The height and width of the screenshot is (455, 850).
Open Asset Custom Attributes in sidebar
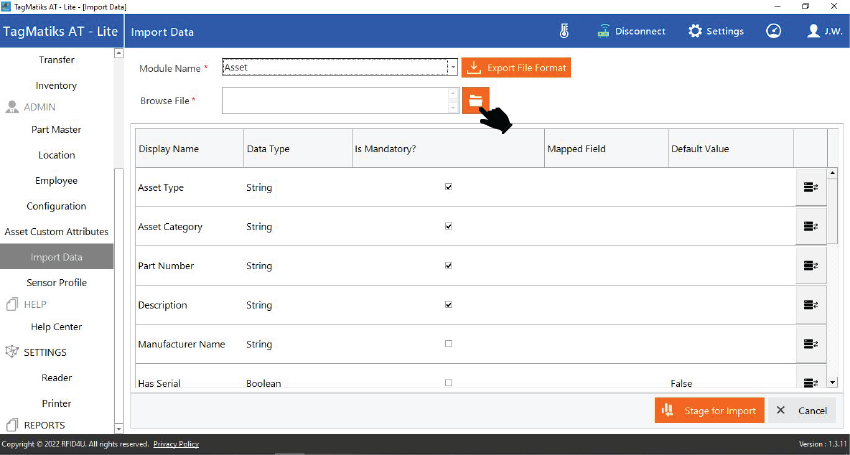(56, 232)
